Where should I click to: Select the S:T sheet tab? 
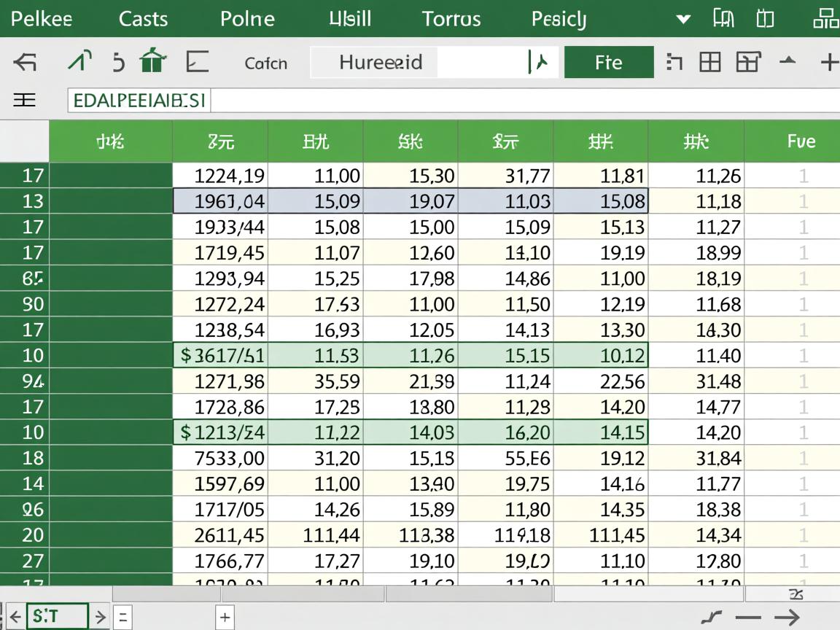[57, 617]
